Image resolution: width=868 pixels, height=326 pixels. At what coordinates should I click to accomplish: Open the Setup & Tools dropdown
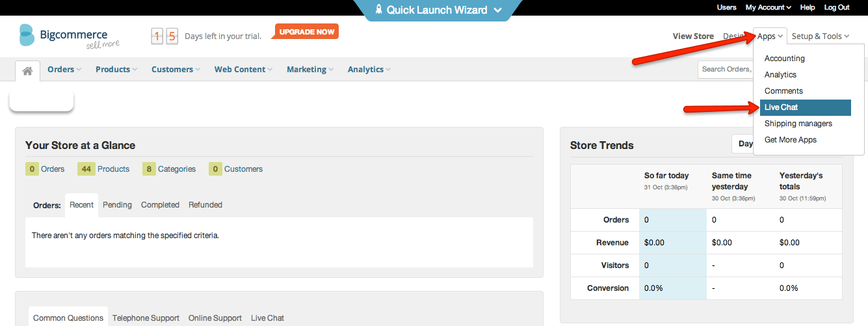click(820, 36)
